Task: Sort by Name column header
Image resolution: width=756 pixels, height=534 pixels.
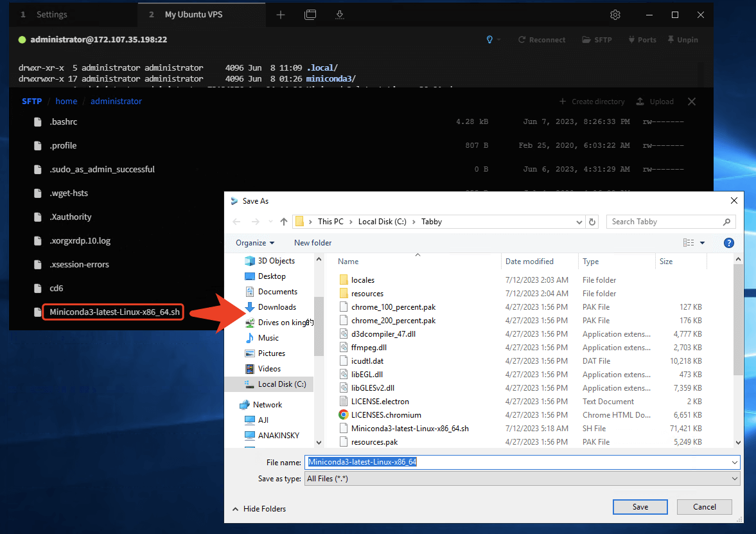Action: tap(348, 262)
